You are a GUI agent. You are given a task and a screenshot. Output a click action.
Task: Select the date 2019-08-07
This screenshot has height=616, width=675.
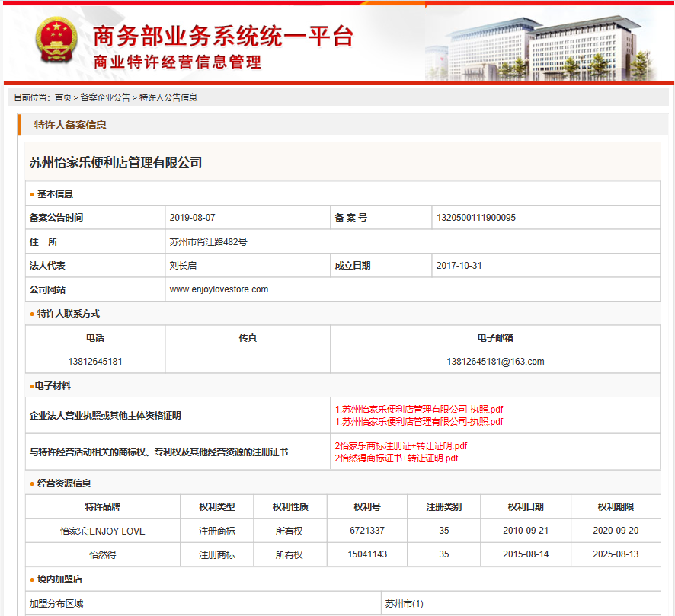[x=193, y=218]
